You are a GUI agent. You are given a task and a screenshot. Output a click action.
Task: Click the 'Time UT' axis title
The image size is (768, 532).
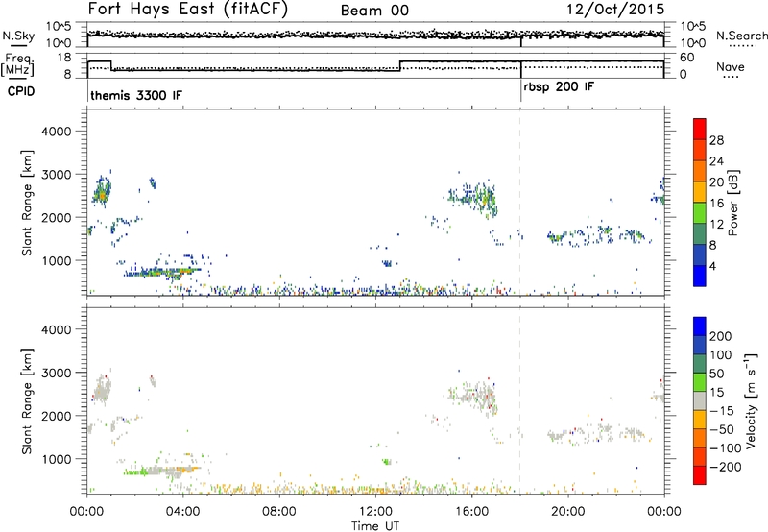(375, 526)
